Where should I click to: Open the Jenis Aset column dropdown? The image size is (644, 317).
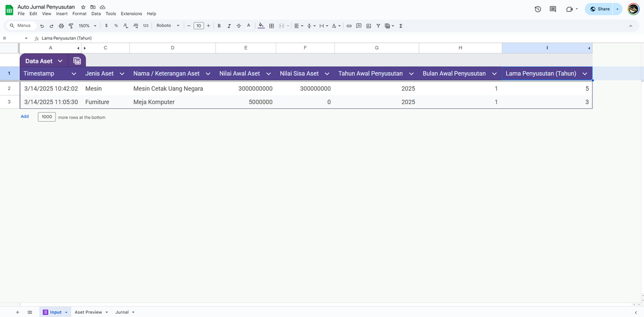coord(122,73)
